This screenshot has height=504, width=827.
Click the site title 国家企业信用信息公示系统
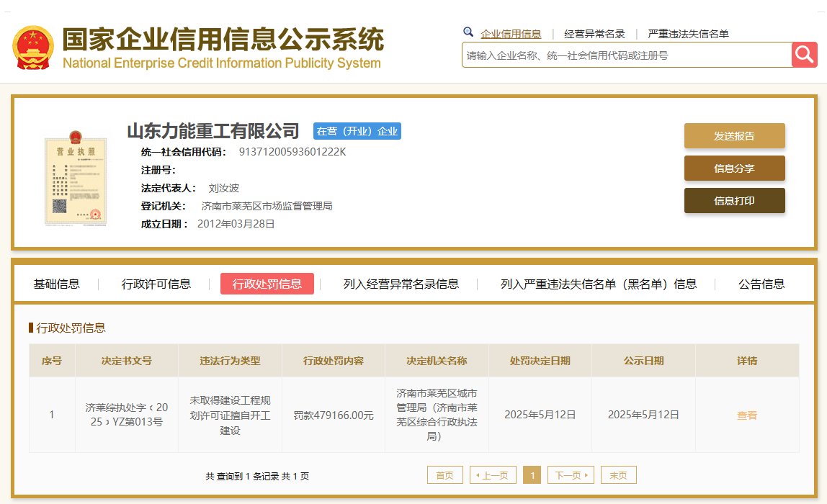point(223,40)
